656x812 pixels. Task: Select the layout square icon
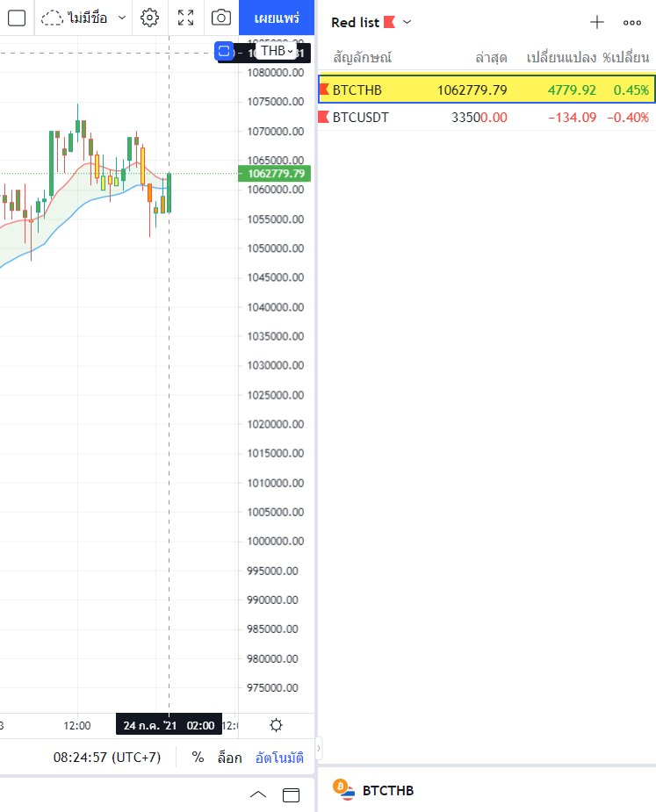17,18
